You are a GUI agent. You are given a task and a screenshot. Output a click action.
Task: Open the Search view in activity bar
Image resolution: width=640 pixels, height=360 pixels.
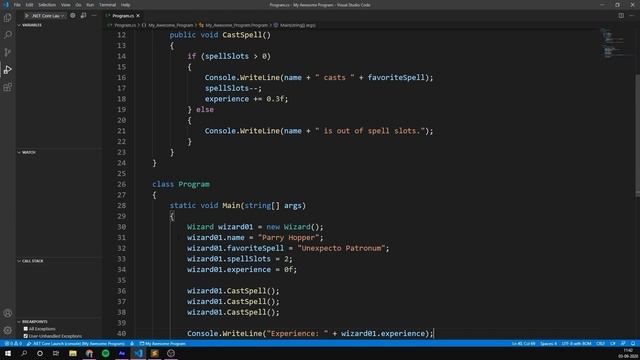[x=8, y=35]
